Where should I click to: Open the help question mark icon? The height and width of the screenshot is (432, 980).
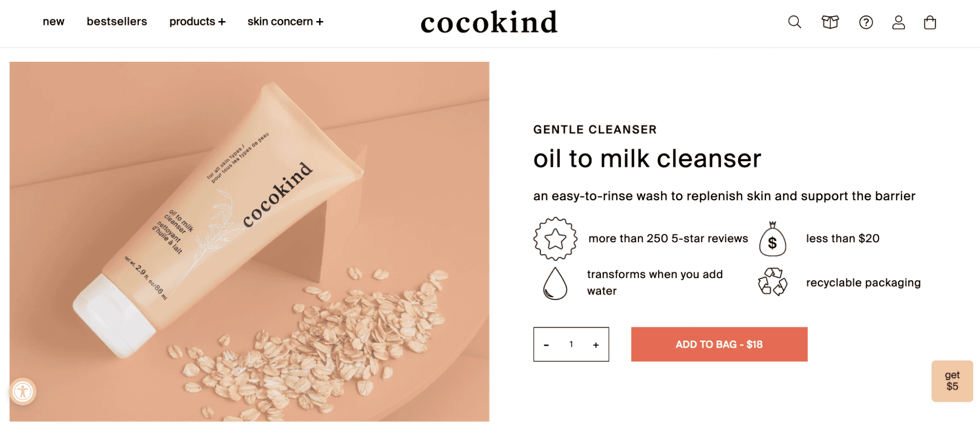866,22
